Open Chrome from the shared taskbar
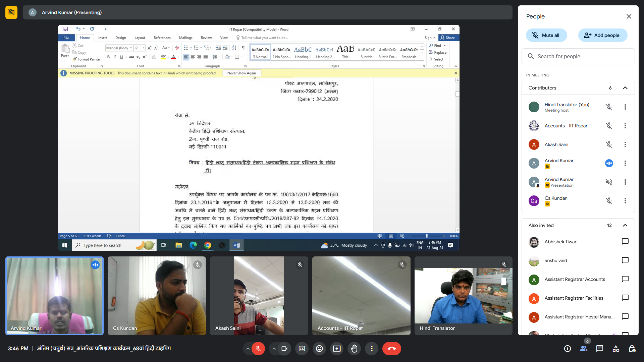The image size is (644, 362). (x=208, y=245)
